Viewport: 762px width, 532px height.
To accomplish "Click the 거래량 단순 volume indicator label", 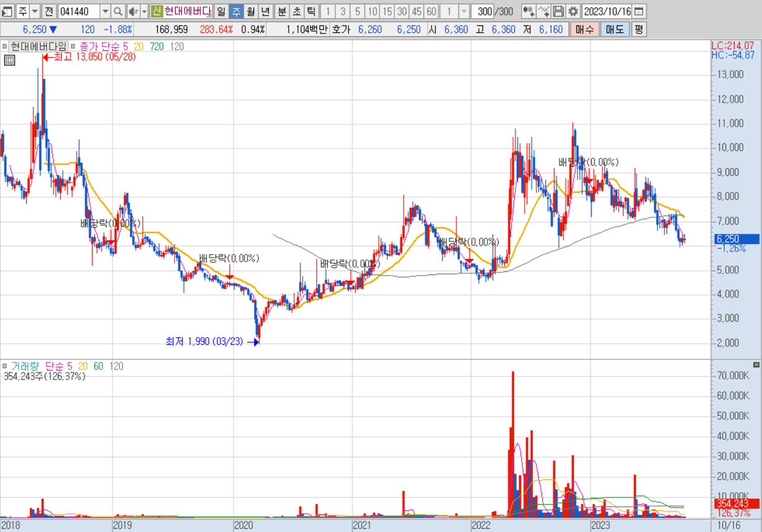I will pyautogui.click(x=37, y=366).
